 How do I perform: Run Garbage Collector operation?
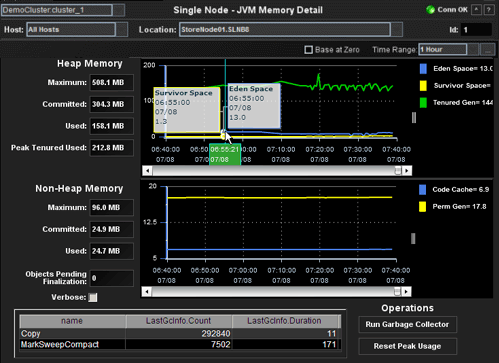point(407,324)
